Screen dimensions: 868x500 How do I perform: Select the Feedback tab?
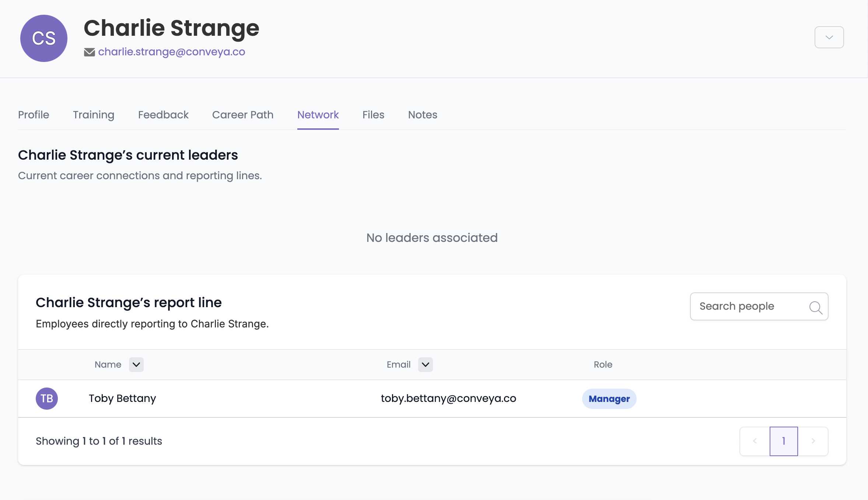click(x=163, y=115)
